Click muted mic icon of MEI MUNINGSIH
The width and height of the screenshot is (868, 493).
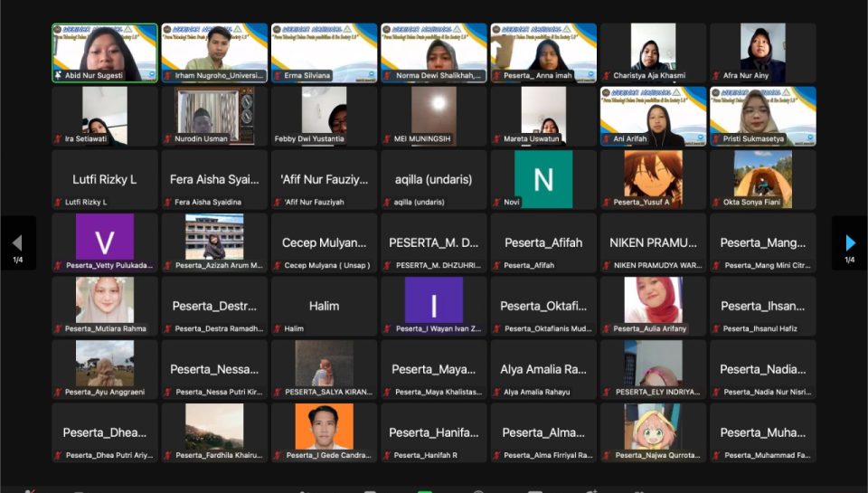[x=387, y=139]
